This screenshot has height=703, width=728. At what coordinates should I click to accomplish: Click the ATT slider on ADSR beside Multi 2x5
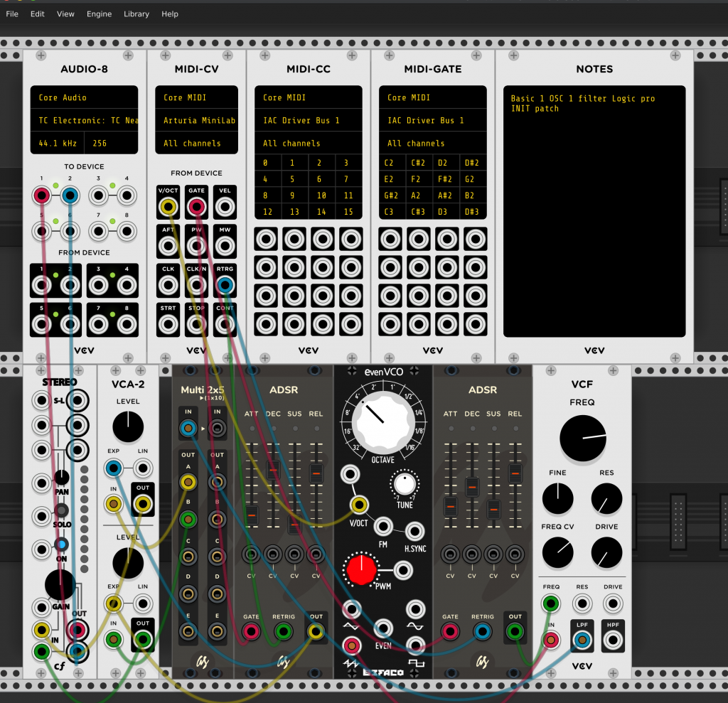(x=252, y=515)
